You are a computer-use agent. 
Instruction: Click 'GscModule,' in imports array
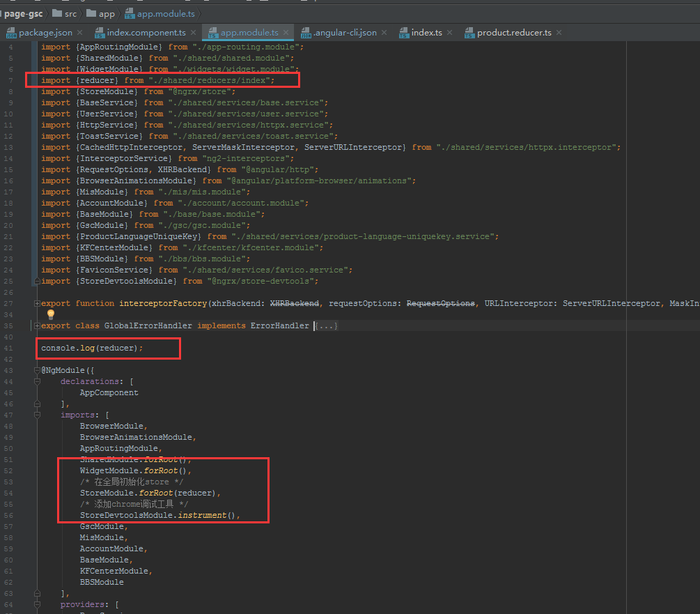[104, 526]
